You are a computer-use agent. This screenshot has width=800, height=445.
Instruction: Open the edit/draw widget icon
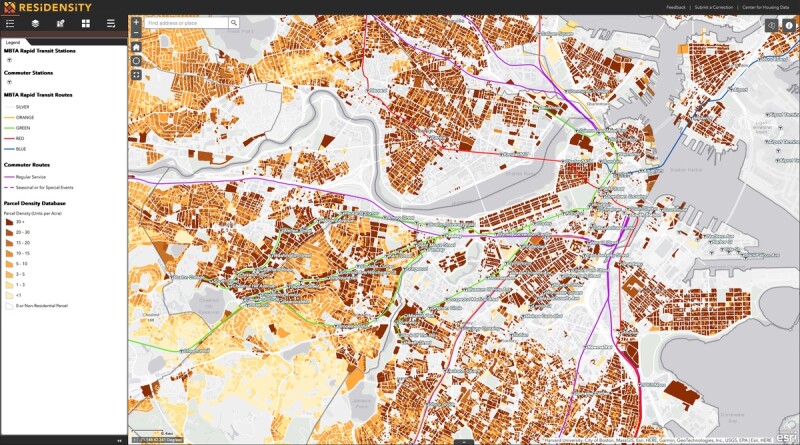(x=60, y=23)
